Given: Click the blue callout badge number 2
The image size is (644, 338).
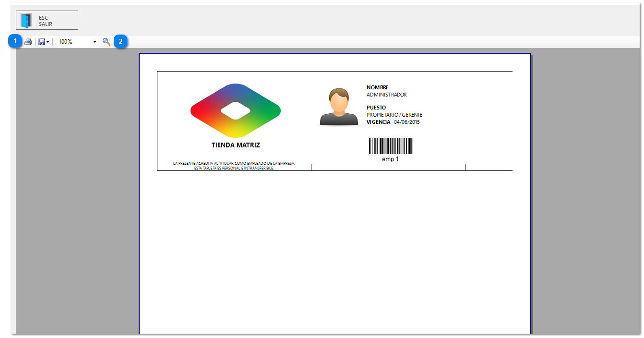Looking at the screenshot, I should 120,41.
